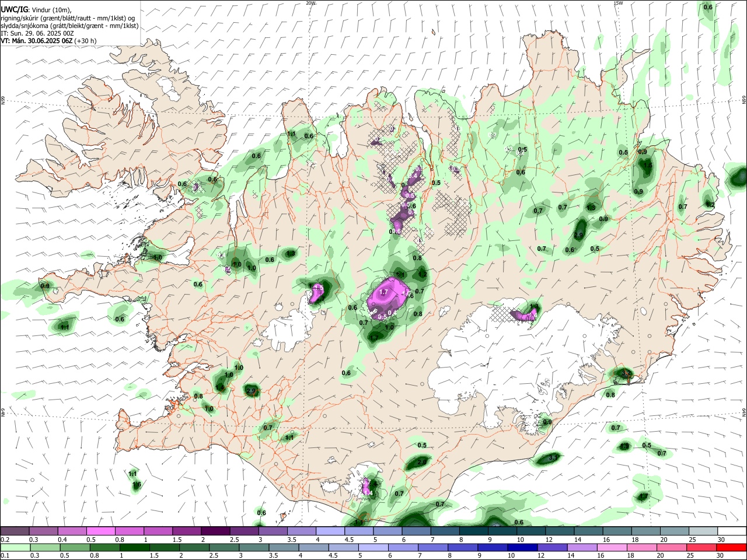Click the palest green 0.1 swatch in lower legend
This screenshot has width=747, height=560.
[x=15, y=547]
